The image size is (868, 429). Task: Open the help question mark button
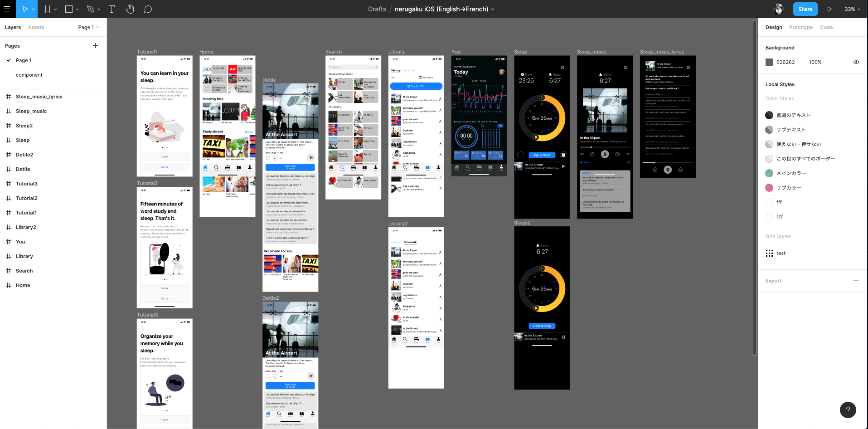click(x=848, y=410)
